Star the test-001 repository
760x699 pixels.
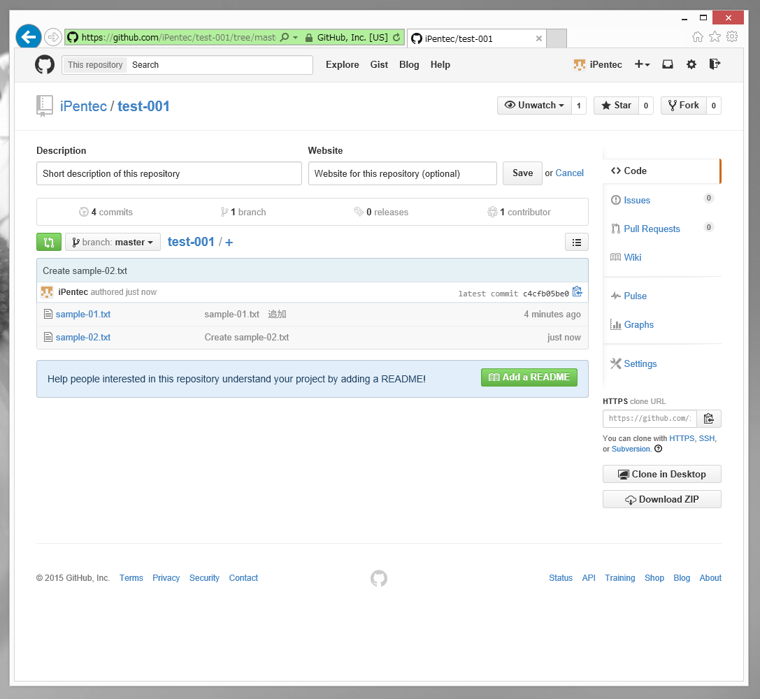(x=616, y=105)
